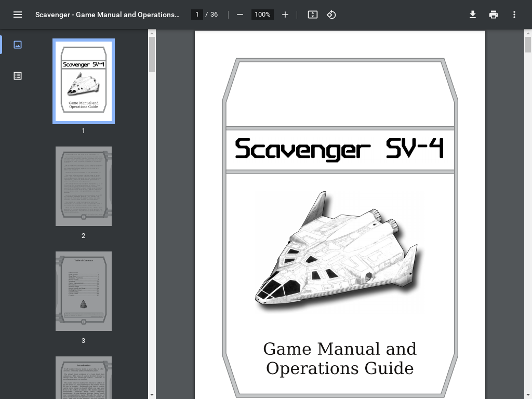Image resolution: width=532 pixels, height=399 pixels.
Task: Select the page number input field
Action: coord(197,15)
